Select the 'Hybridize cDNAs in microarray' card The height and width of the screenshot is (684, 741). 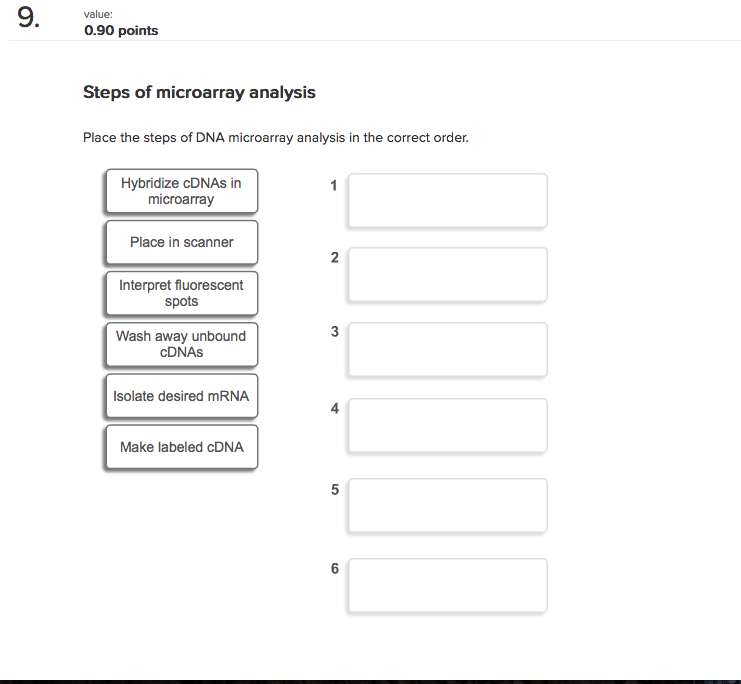pyautogui.click(x=181, y=191)
